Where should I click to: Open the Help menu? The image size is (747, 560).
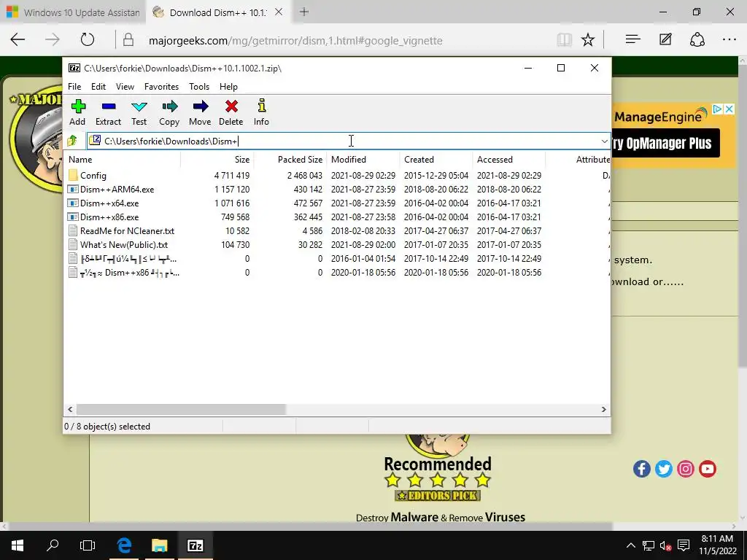coord(228,86)
